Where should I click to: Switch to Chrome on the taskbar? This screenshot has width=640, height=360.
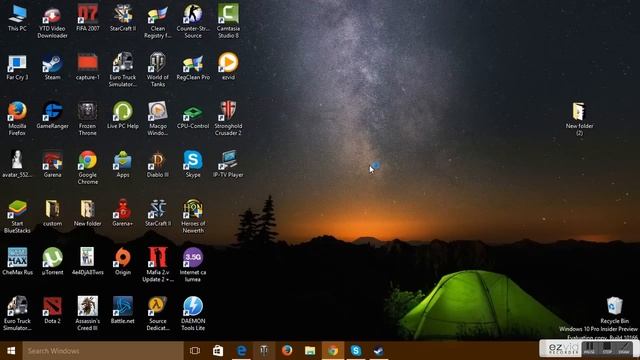333,351
